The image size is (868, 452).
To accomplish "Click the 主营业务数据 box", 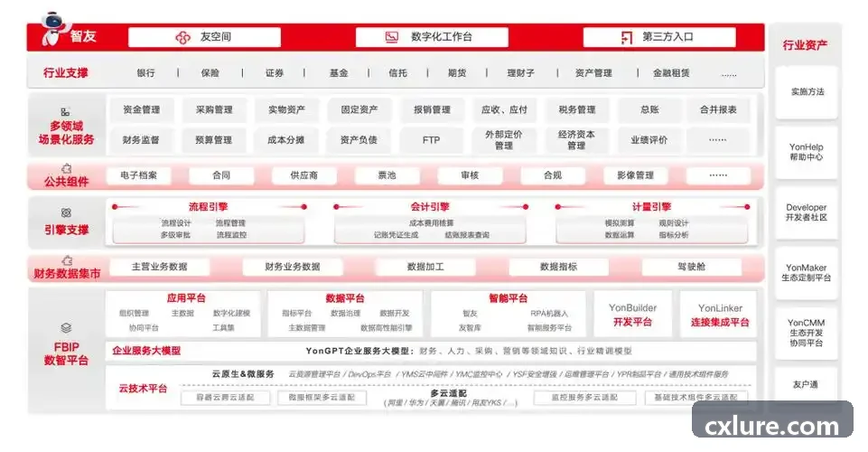I will [x=160, y=267].
